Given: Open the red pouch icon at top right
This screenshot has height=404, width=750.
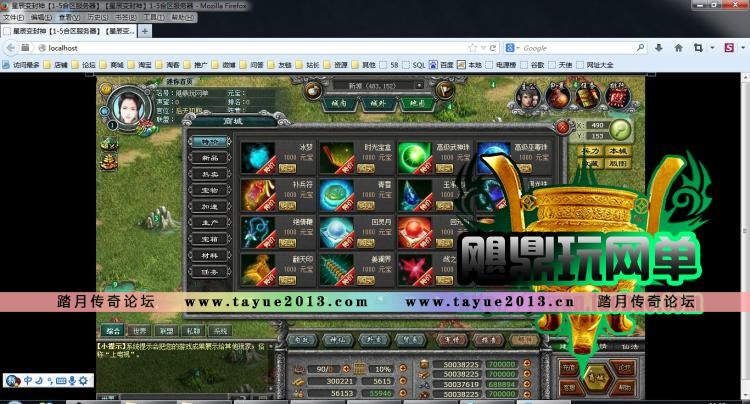Looking at the screenshot, I should [x=558, y=97].
